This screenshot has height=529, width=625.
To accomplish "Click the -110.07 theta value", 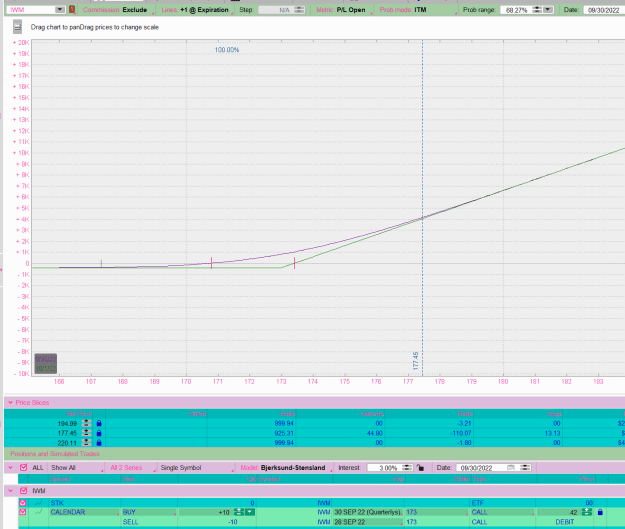I will tap(461, 433).
